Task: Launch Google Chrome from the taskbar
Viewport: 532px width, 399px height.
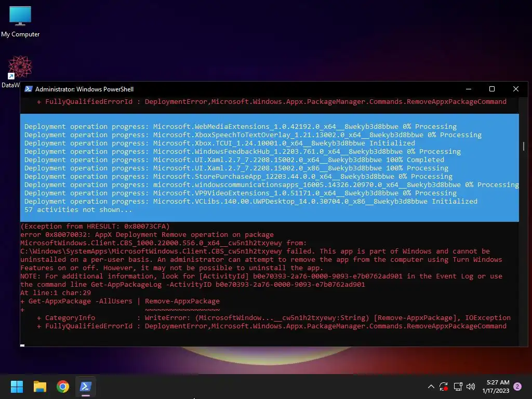Action: coord(63,387)
